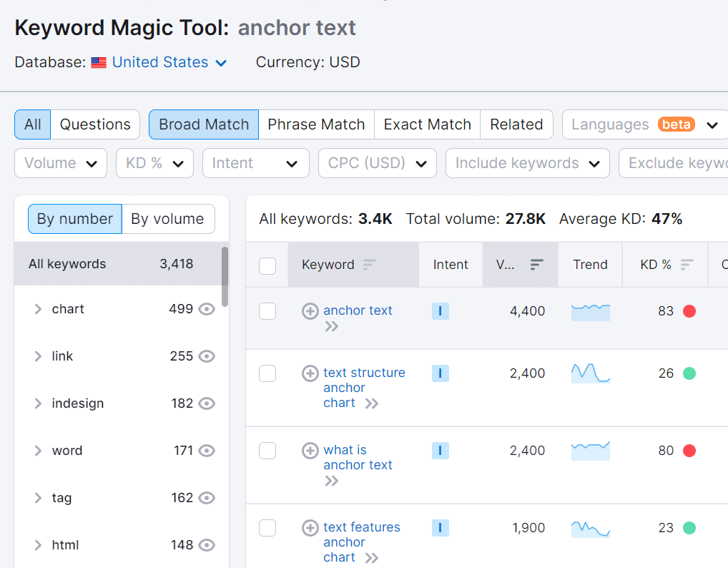Click the plus icon beside 'what is anchor text'
This screenshot has height=568, width=728.
pos(310,451)
